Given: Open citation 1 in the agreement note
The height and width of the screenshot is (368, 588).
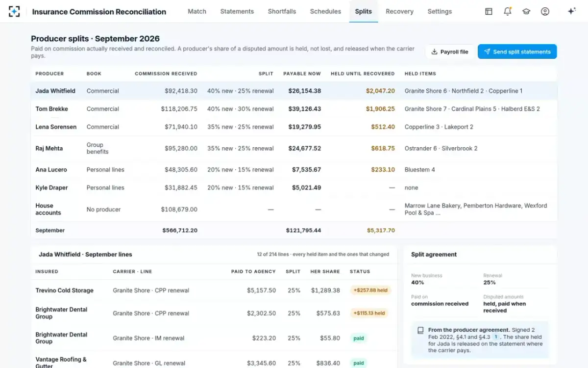Looking at the screenshot, I should tap(495, 337).
